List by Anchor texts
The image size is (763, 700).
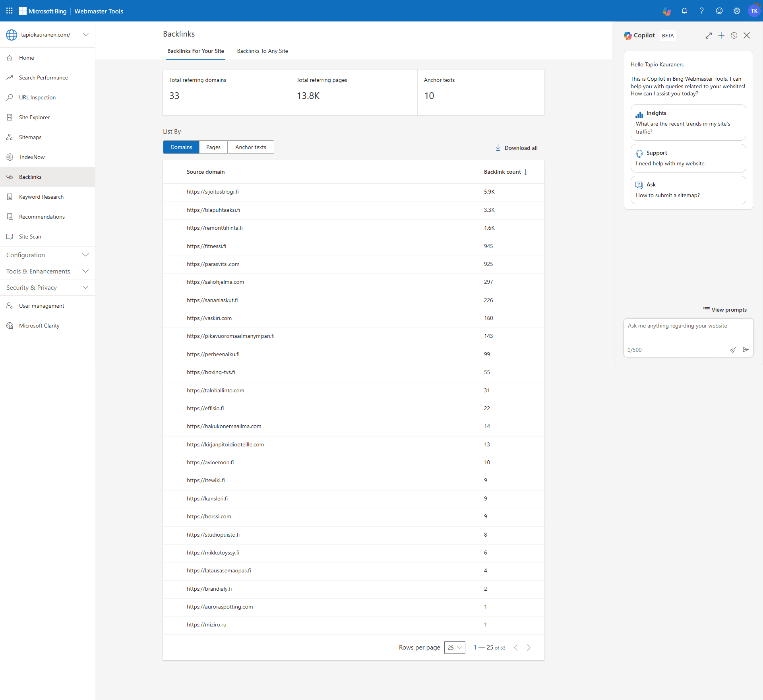(x=251, y=147)
